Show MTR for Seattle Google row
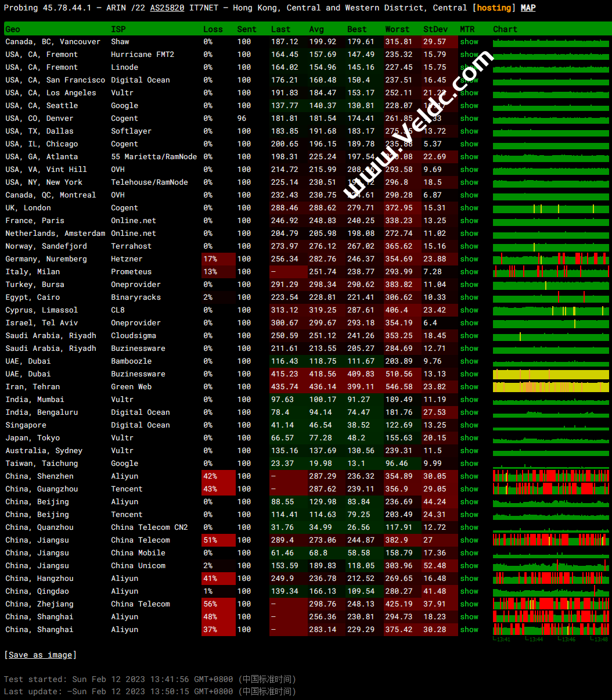This screenshot has height=700, width=612. pyautogui.click(x=469, y=106)
